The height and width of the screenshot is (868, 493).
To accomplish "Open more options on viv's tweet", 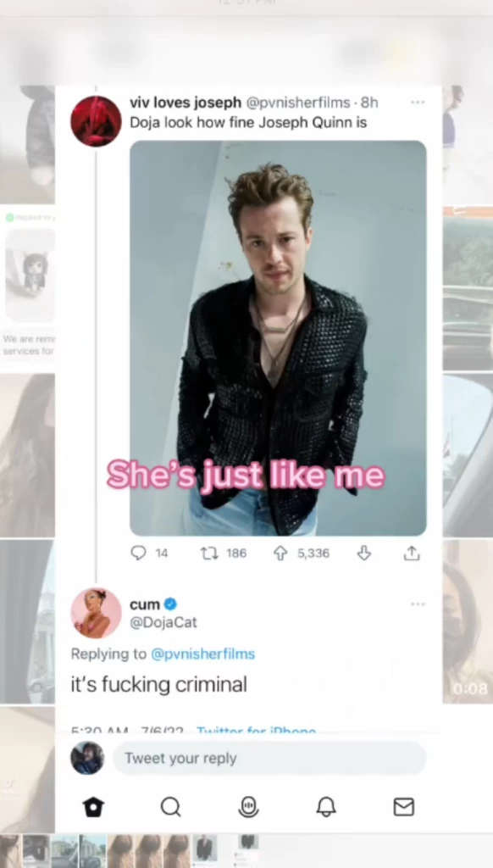I will click(418, 103).
